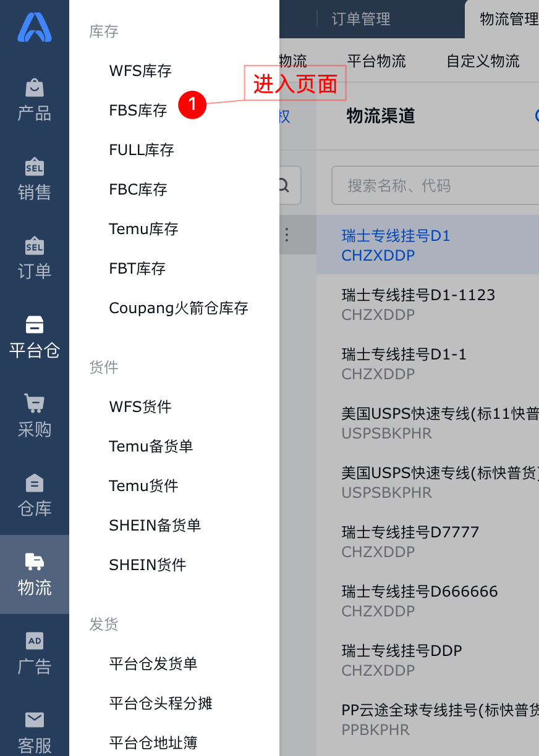
Task: Switch to the 自定义物流 tab
Action: (x=483, y=61)
